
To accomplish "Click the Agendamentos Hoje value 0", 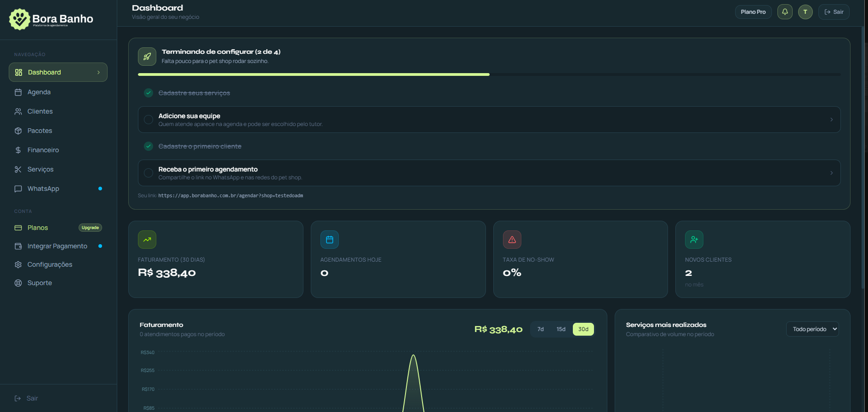I will (324, 273).
